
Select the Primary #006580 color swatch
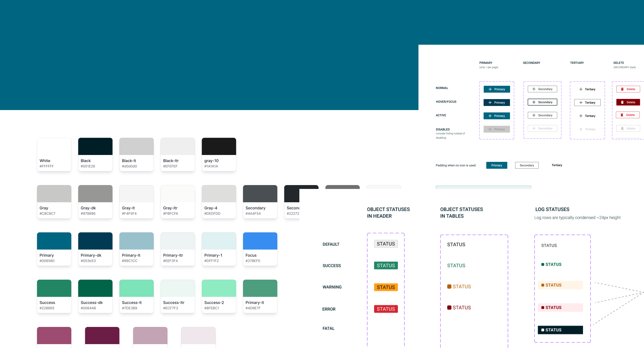pyautogui.click(x=54, y=249)
